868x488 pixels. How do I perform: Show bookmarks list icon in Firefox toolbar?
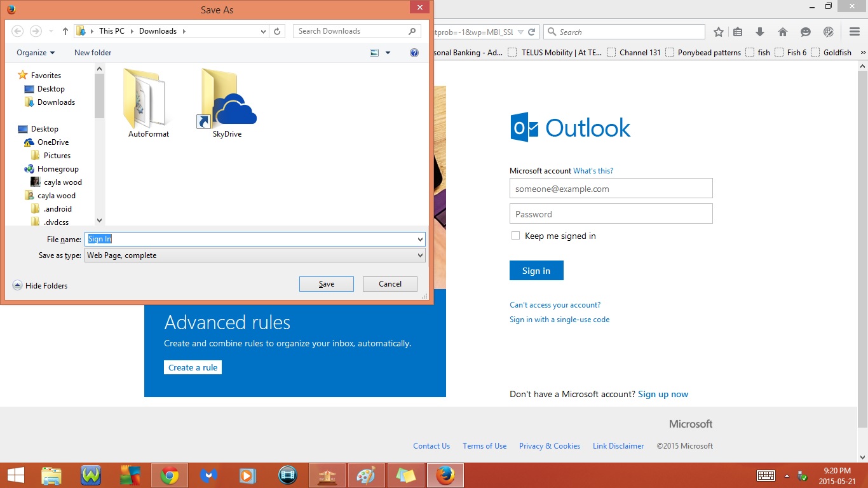pyautogui.click(x=738, y=32)
